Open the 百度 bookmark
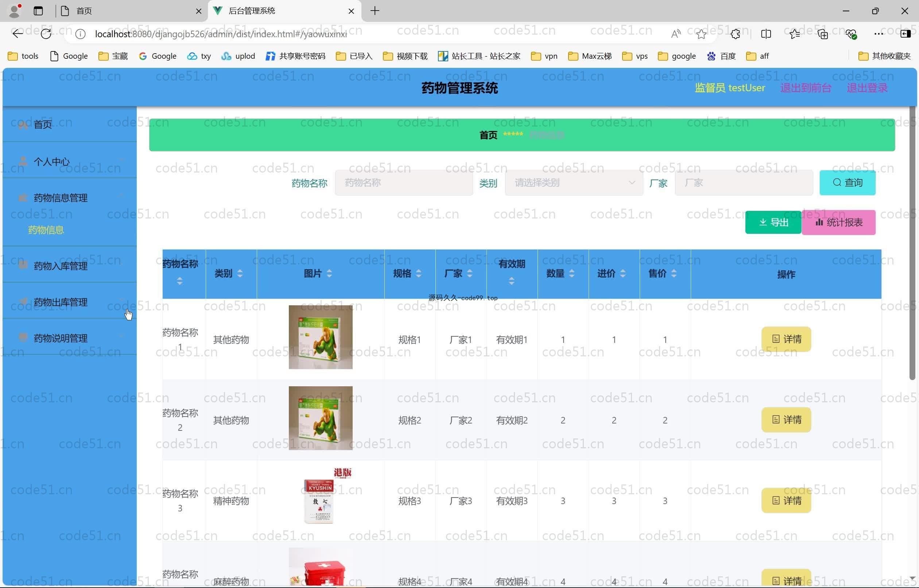The image size is (919, 588). pyautogui.click(x=721, y=56)
